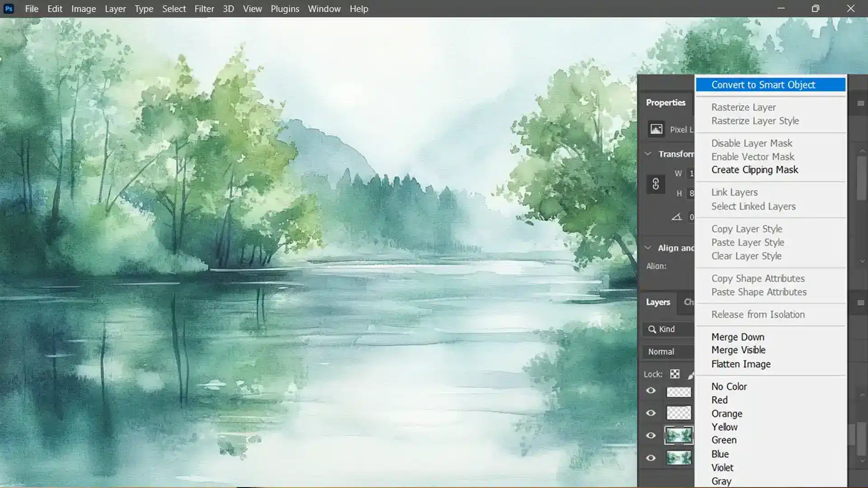Collapse the Align and Distribute section
The width and height of the screenshot is (868, 488).
648,248
